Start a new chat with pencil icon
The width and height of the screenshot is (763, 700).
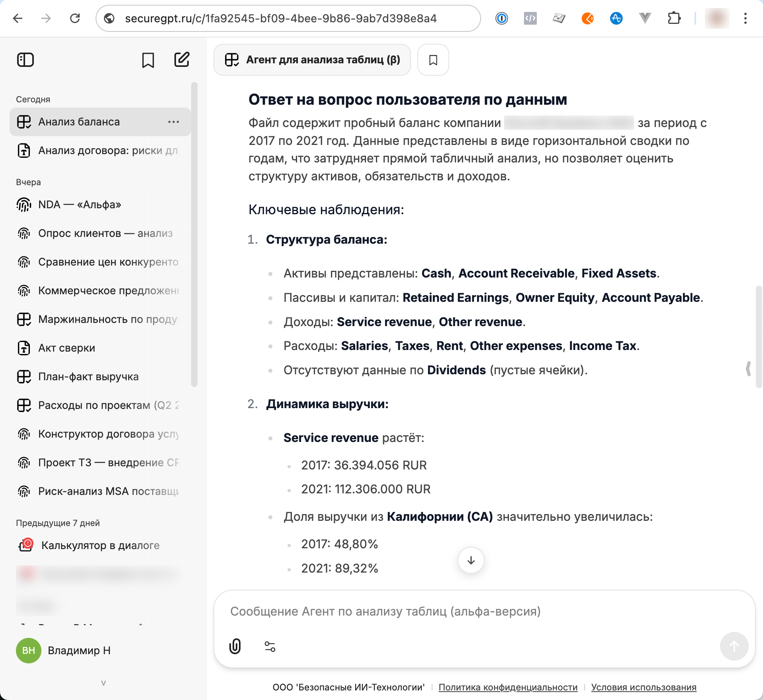(182, 60)
